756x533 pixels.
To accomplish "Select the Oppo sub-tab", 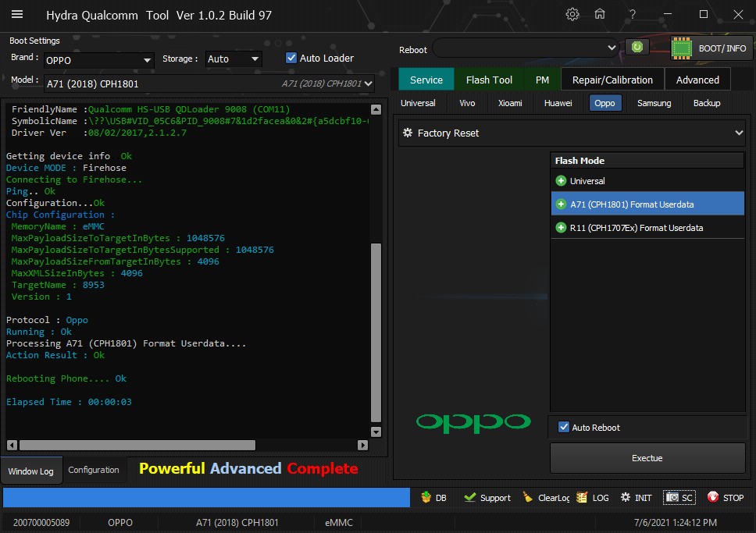I will [x=604, y=103].
